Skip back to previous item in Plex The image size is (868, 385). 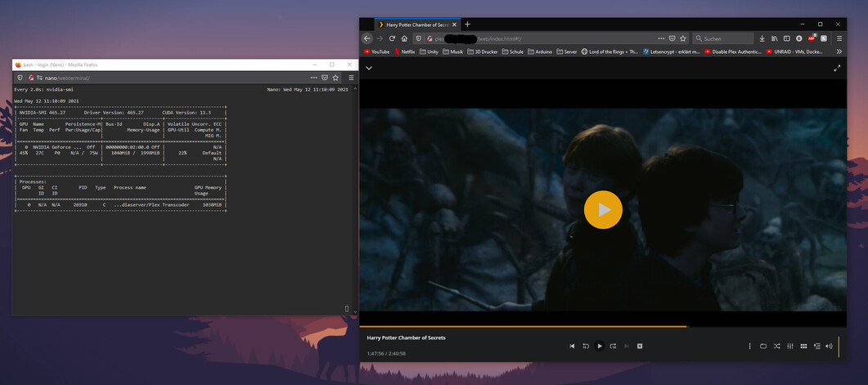pyautogui.click(x=572, y=347)
